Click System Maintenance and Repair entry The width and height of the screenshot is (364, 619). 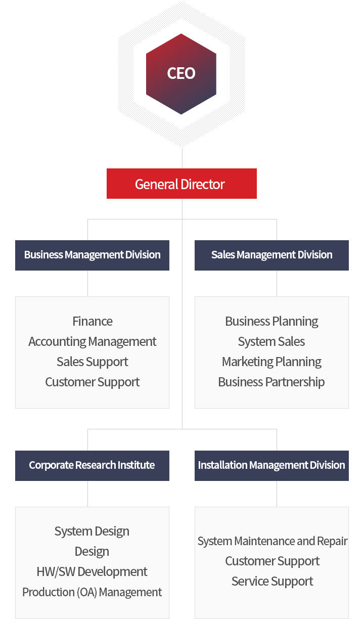pyautogui.click(x=272, y=541)
